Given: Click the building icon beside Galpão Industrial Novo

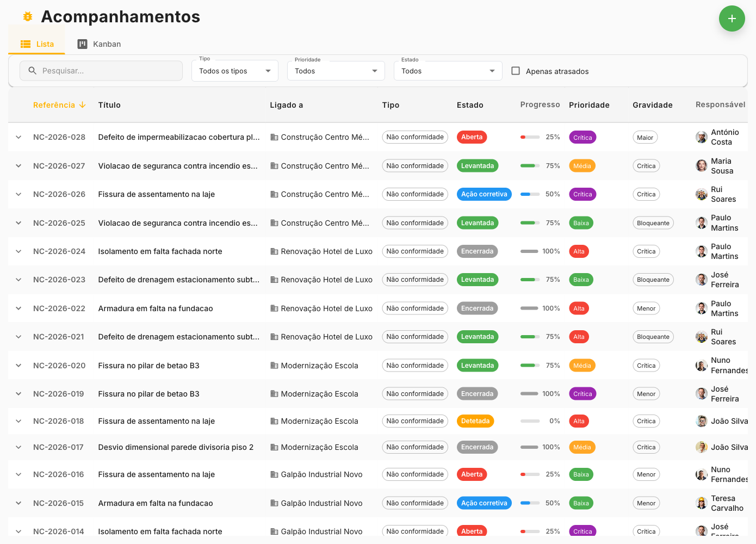Looking at the screenshot, I should coord(273,474).
